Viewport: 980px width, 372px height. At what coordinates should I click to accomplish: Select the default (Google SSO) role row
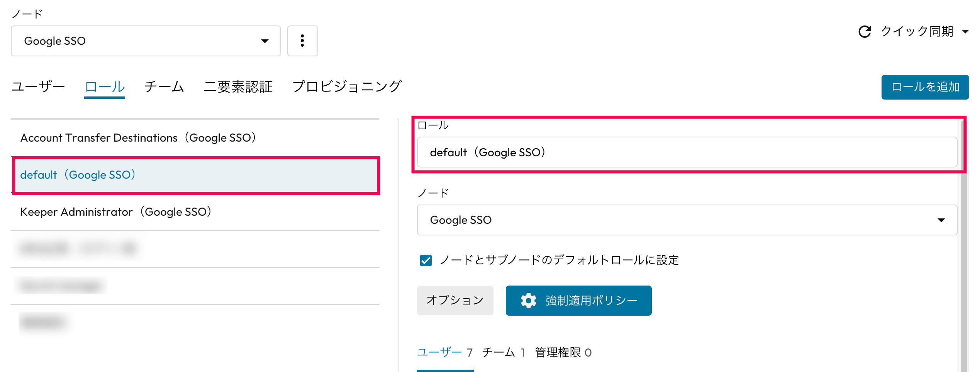(195, 175)
